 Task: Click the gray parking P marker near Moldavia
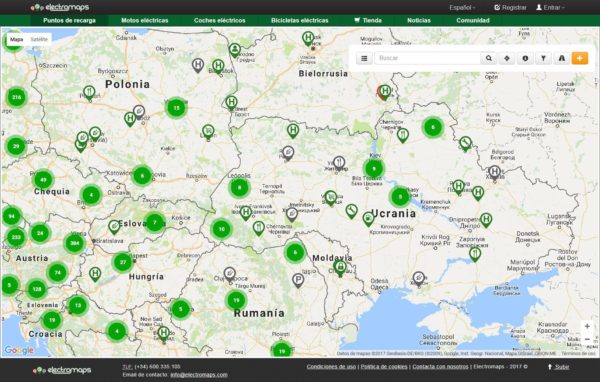point(298,281)
